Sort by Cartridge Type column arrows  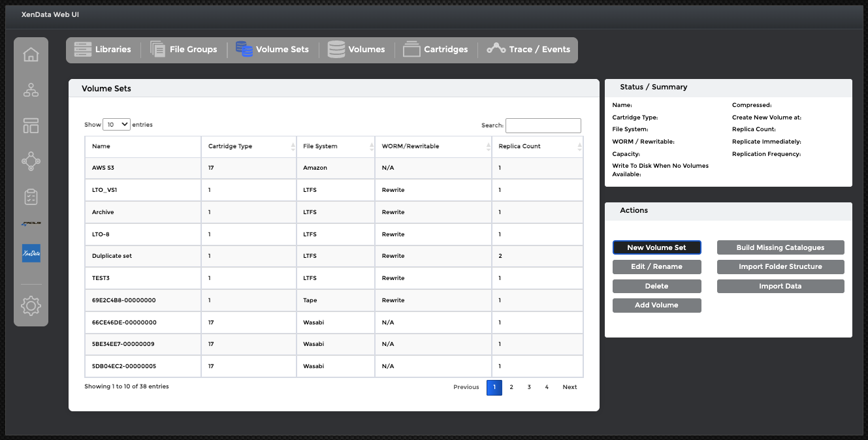point(293,147)
